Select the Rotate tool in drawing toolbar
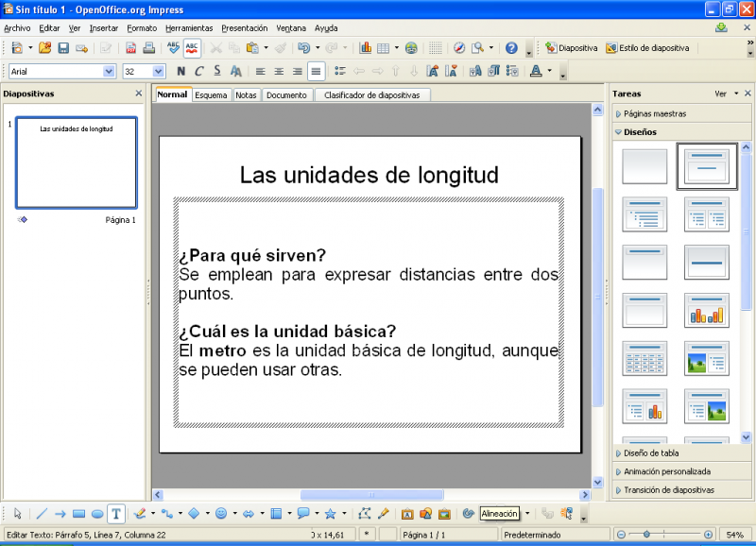The width and height of the screenshot is (756, 546). 468,514
